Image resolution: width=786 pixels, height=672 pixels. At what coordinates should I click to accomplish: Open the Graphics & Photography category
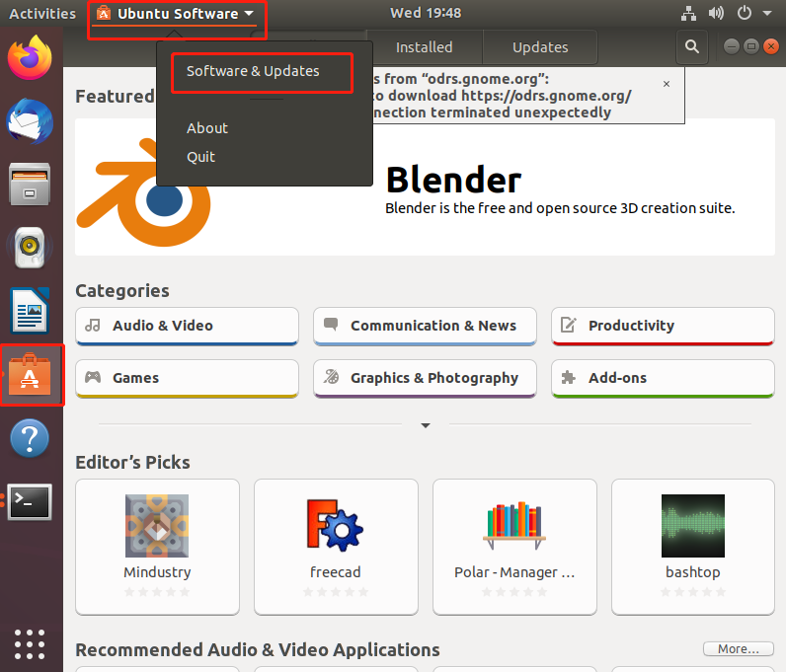click(x=425, y=378)
